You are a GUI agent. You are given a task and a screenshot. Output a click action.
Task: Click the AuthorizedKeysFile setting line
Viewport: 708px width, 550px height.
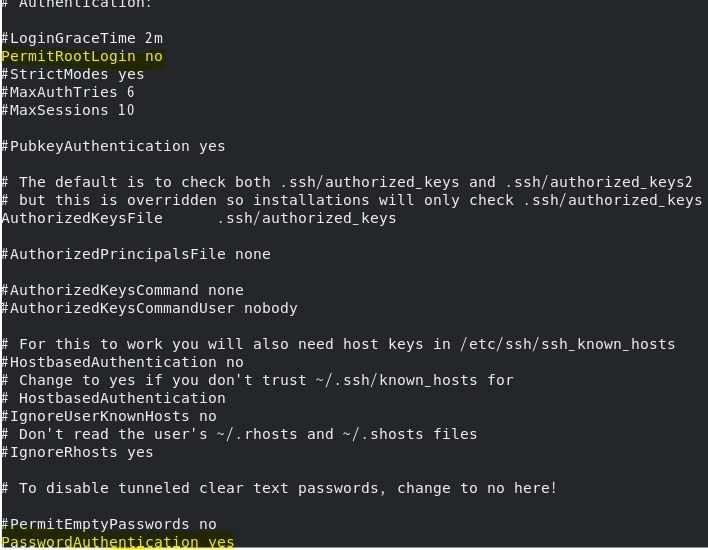click(x=199, y=219)
